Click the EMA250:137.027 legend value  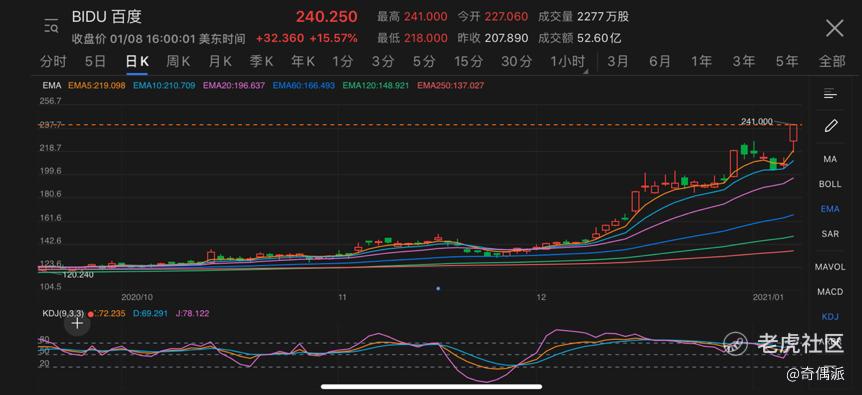[451, 86]
